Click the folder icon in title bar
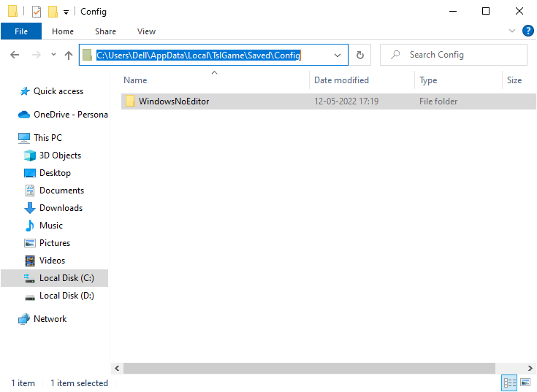Viewport: 537px width, 392px height. 12,11
